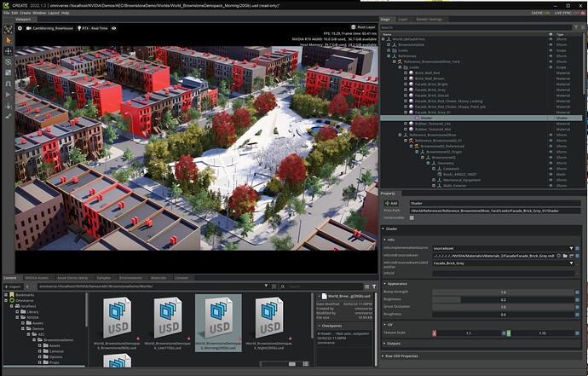
Task: Toggle visibility of BrownstoneSite prim
Action: pyautogui.click(x=551, y=44)
